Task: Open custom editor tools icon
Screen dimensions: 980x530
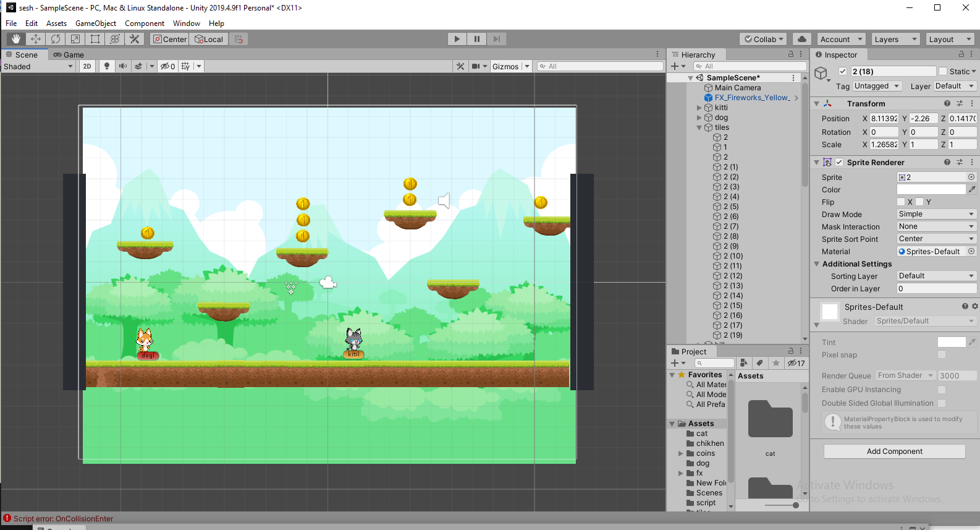Action: click(135, 39)
